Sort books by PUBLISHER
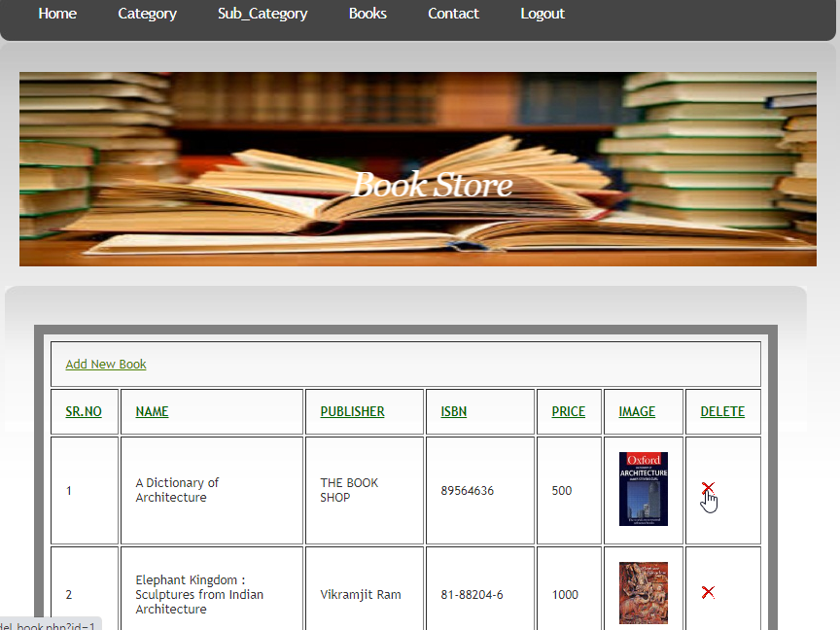Screen dimensions: 840x630 tap(352, 411)
